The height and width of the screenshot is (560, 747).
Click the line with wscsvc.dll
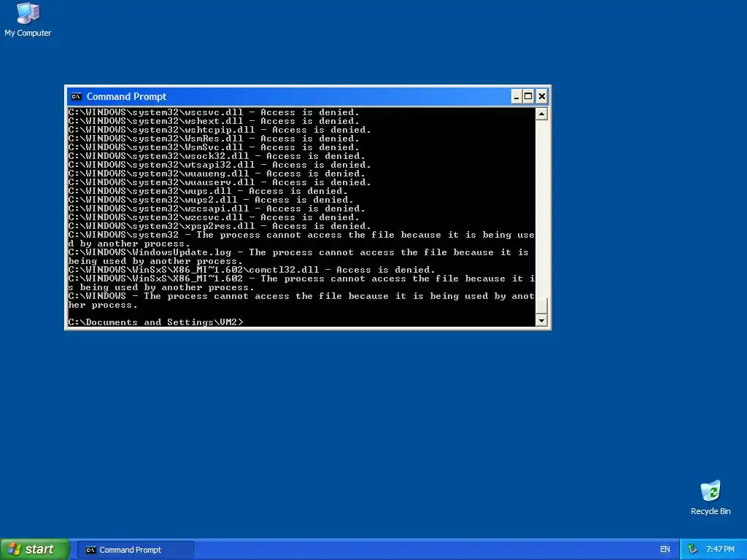tap(214, 112)
